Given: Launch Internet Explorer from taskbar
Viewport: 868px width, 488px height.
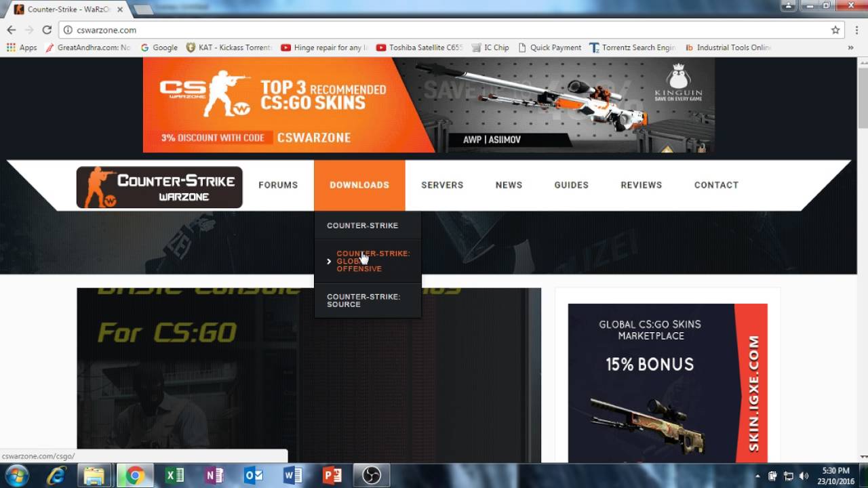Looking at the screenshot, I should pyautogui.click(x=56, y=476).
